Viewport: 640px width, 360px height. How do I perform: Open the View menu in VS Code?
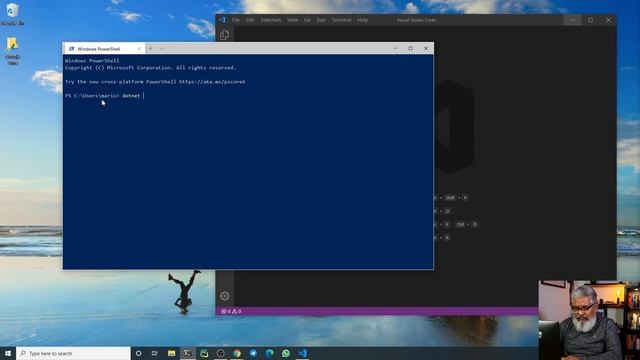292,20
